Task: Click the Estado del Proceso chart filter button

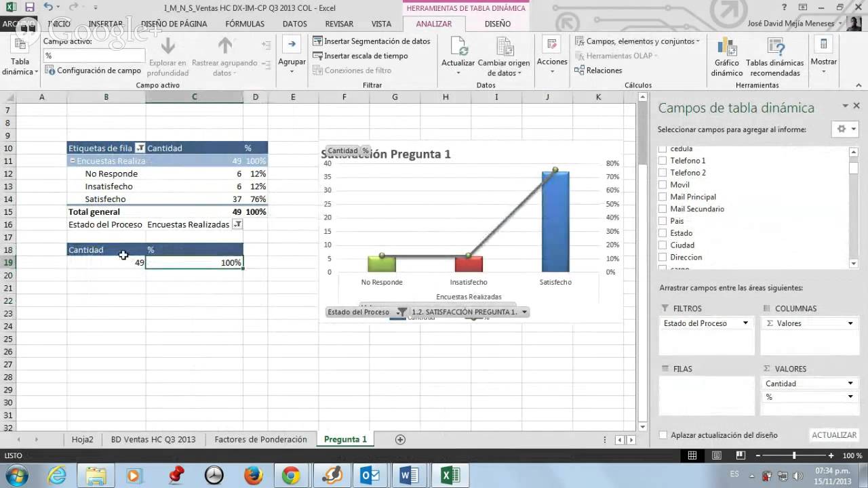Action: pyautogui.click(x=367, y=312)
